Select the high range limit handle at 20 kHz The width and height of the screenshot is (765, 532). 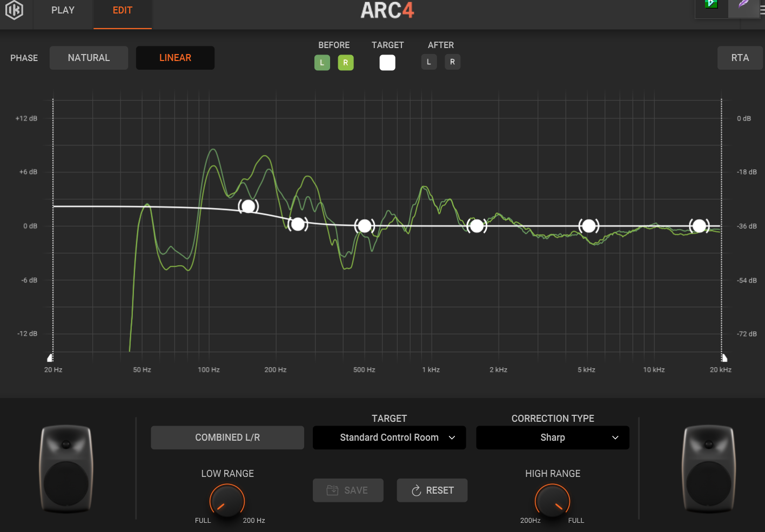click(x=724, y=358)
